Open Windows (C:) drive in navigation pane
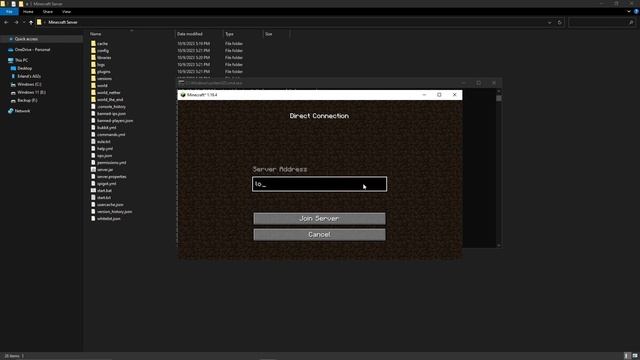 (29, 84)
